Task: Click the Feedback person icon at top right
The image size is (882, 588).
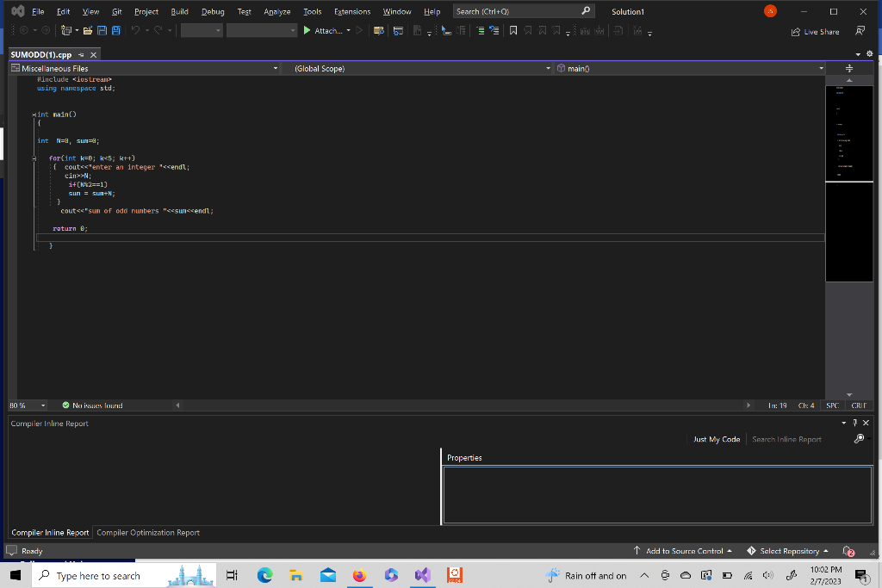Action: (860, 31)
